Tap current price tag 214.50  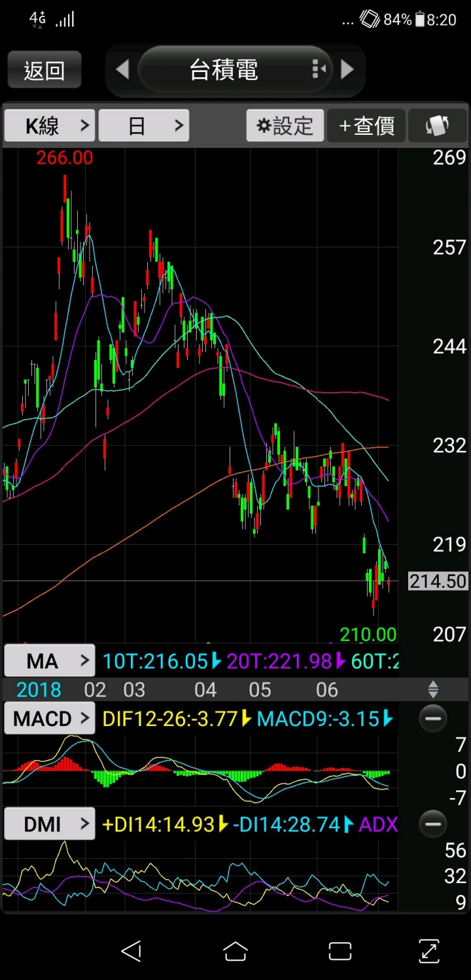tap(438, 581)
